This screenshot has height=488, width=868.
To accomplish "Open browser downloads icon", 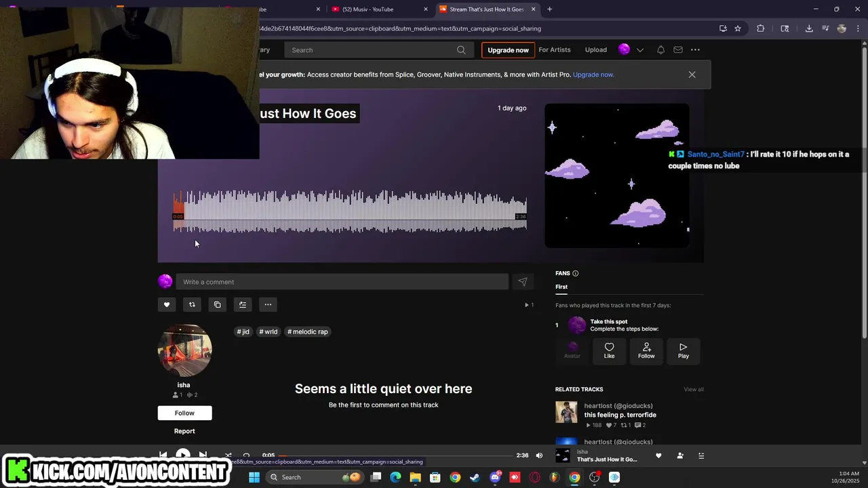I will point(809,28).
